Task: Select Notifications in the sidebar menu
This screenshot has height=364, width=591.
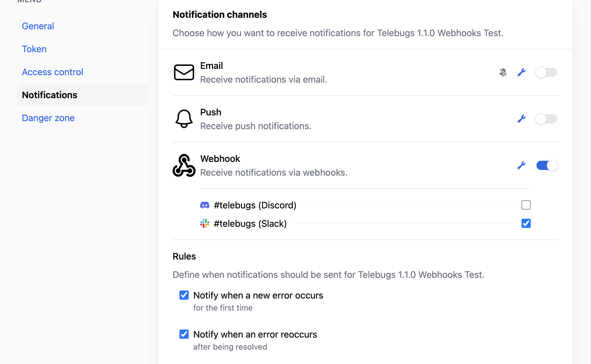Action: pos(49,95)
